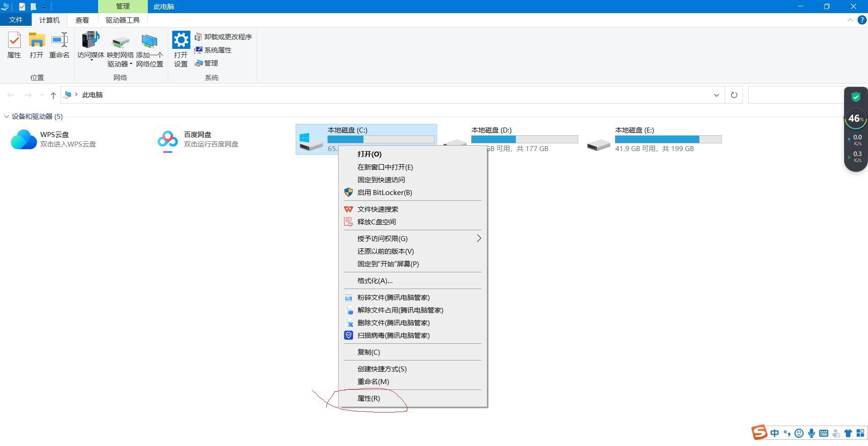Click the IME microphone voice input icon
Screen dimensions: 868x446
click(811, 433)
